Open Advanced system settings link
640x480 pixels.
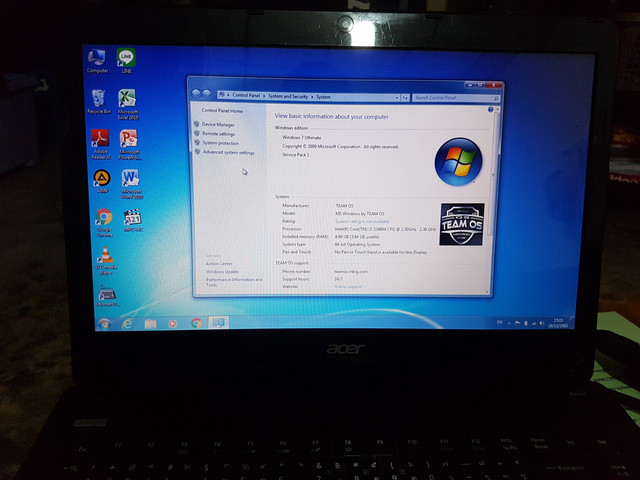point(229,153)
